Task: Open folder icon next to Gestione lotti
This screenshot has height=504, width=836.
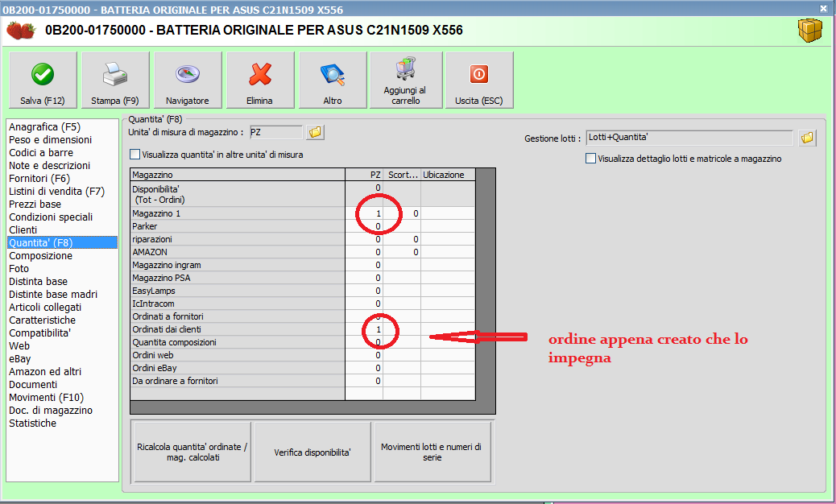Action: (807, 138)
